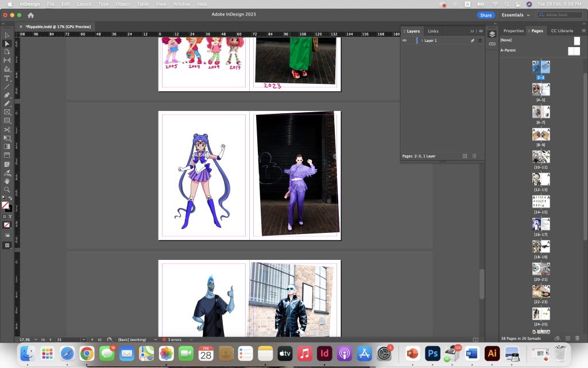Select the Gradient Feather tool
588x368 pixels.
pos(7,155)
